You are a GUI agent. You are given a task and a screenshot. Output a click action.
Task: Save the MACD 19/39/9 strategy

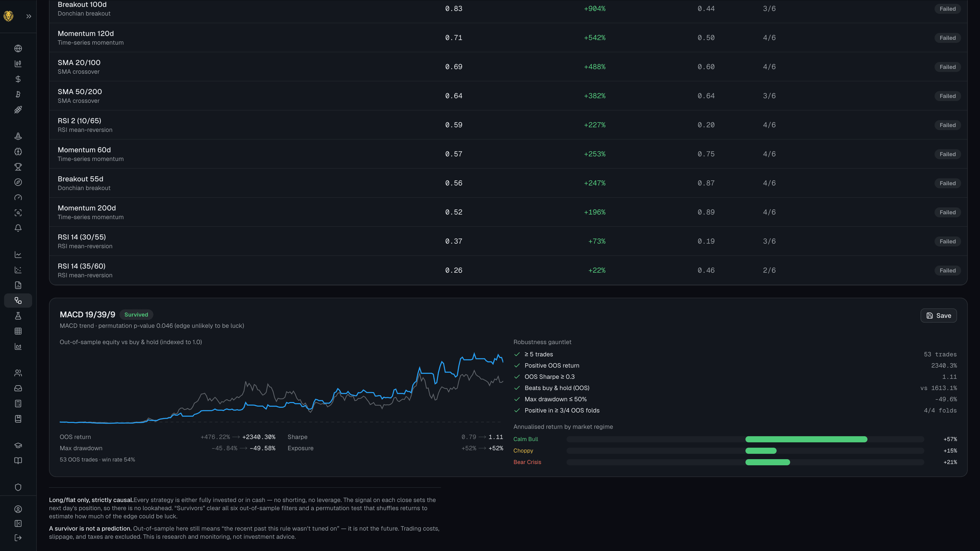[939, 316]
